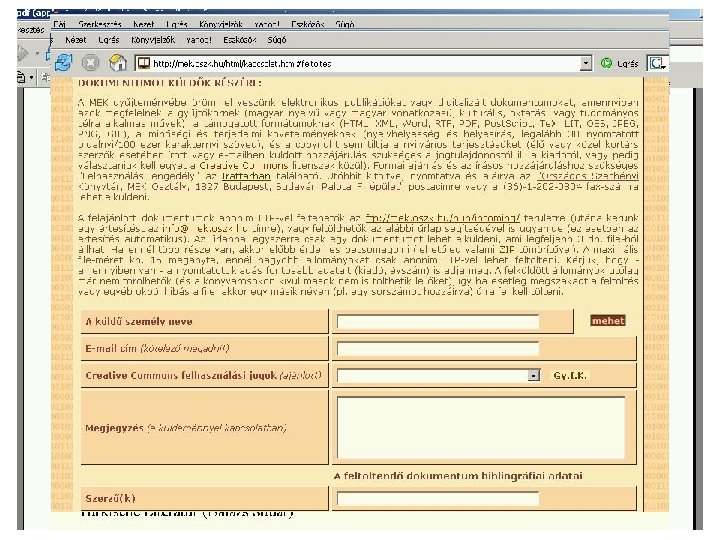Viewport: 720px width, 540px height.
Task: Click the page favicon in the address bar
Action: click(x=144, y=63)
